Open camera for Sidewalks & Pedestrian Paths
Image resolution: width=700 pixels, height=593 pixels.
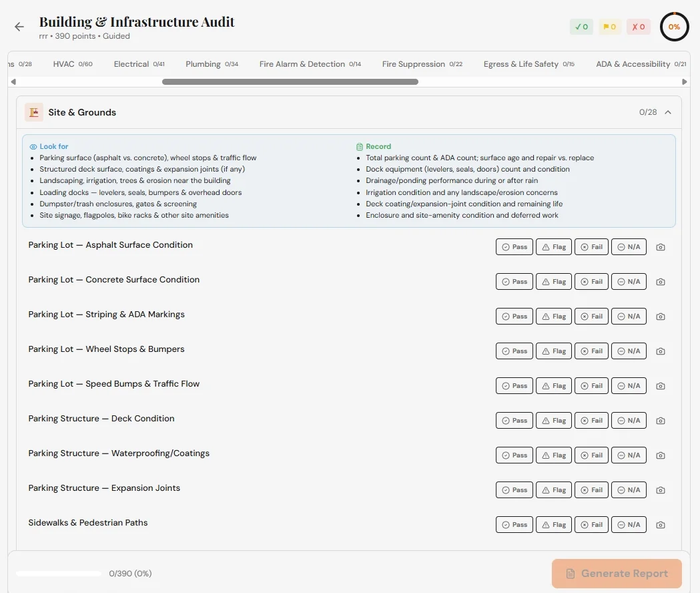coord(660,525)
